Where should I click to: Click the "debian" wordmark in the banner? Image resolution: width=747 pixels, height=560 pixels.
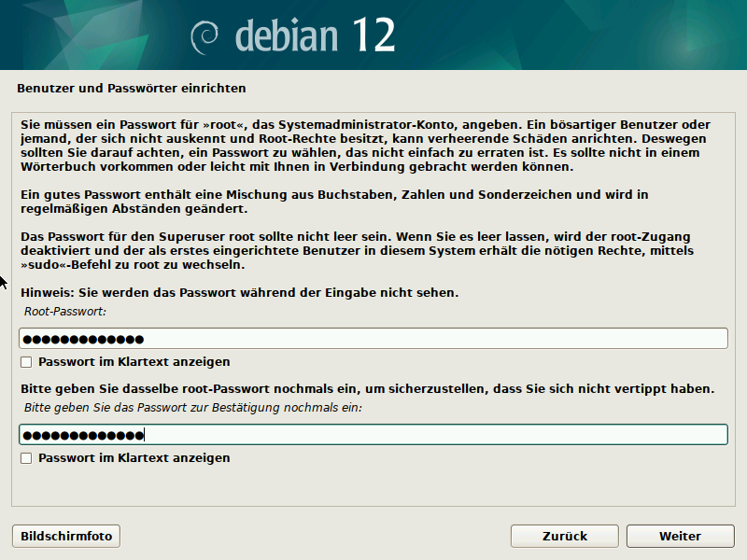coord(288,35)
